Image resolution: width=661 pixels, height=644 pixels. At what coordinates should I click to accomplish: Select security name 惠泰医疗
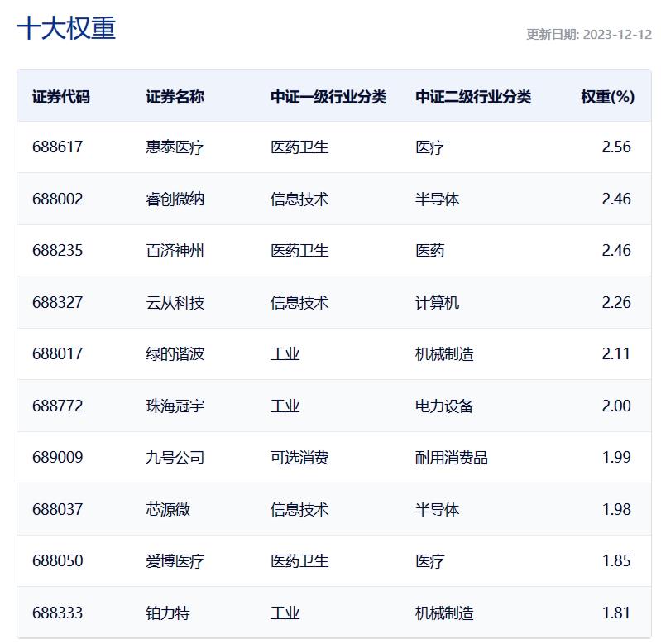175,147
